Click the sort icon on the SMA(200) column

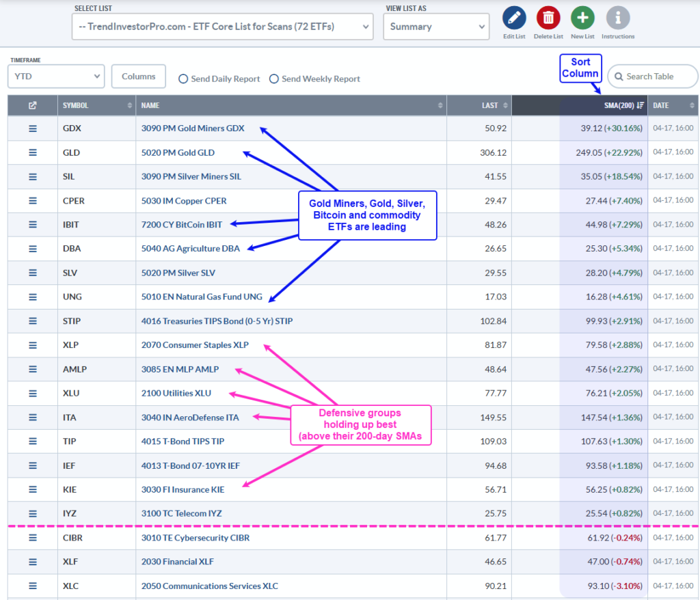click(639, 105)
